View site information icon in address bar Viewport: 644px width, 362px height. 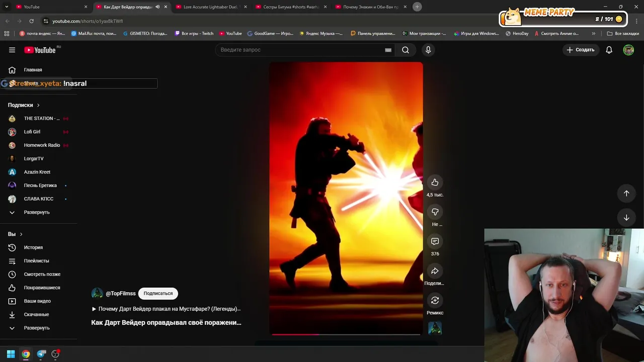[x=46, y=21]
